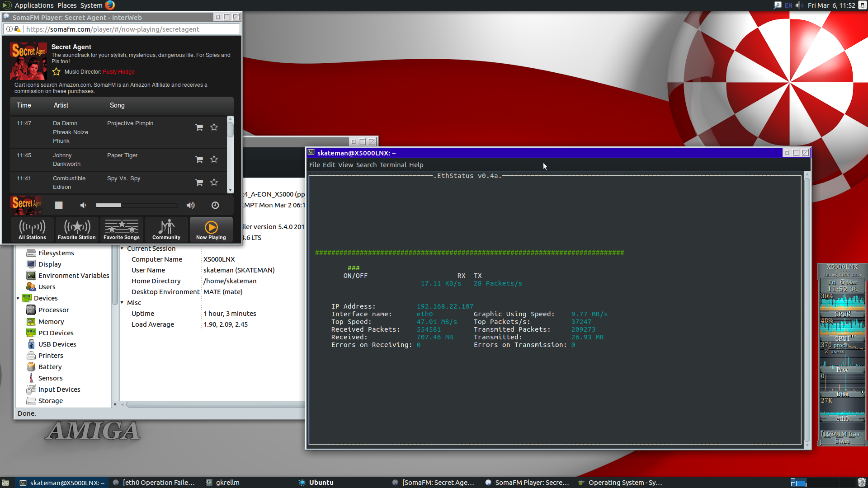Viewport: 868px width, 488px height.
Task: Switch to eth0 Operation Failed taskbar window
Action: tap(154, 483)
